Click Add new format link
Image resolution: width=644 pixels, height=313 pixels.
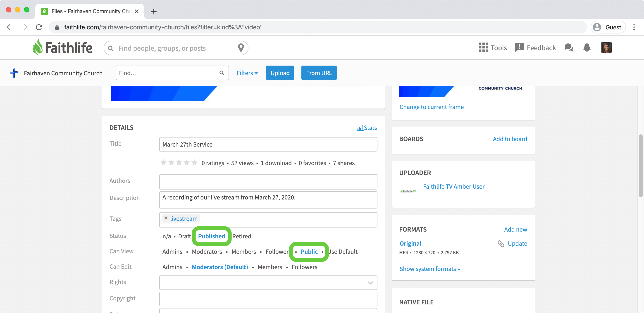(515, 229)
